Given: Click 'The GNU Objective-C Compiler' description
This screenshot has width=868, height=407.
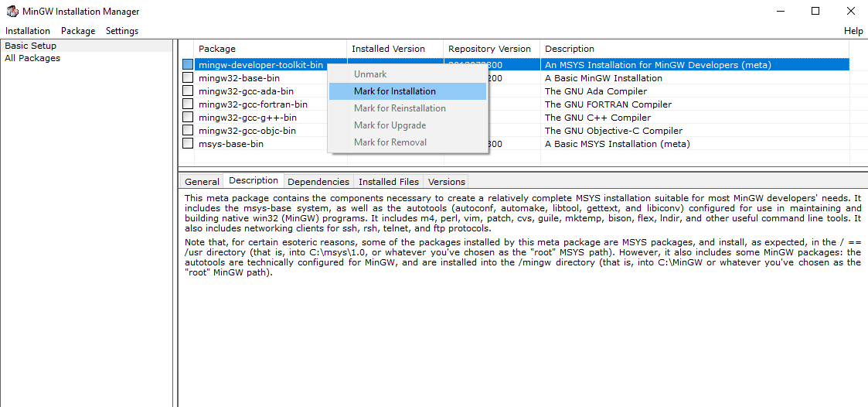Looking at the screenshot, I should click(614, 131).
